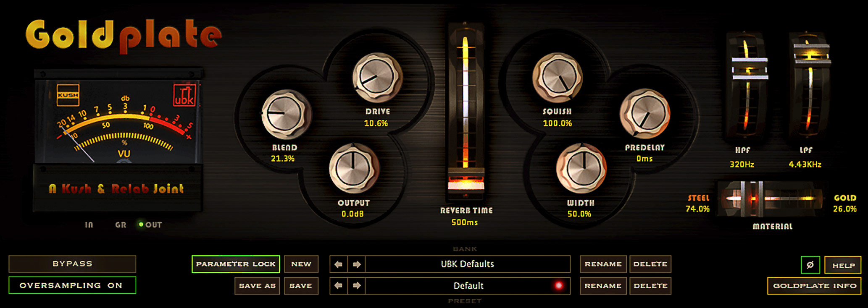
Task: Click the Drive knob
Action: (377, 78)
